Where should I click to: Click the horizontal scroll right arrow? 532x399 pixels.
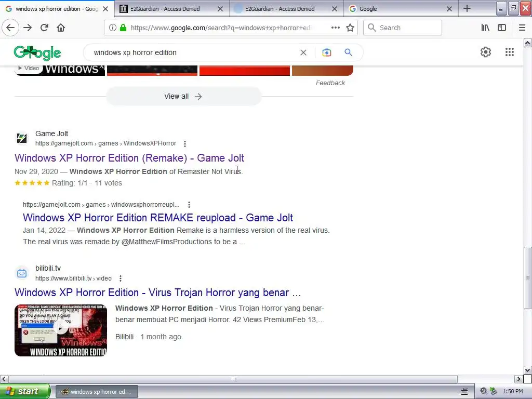[518, 379]
